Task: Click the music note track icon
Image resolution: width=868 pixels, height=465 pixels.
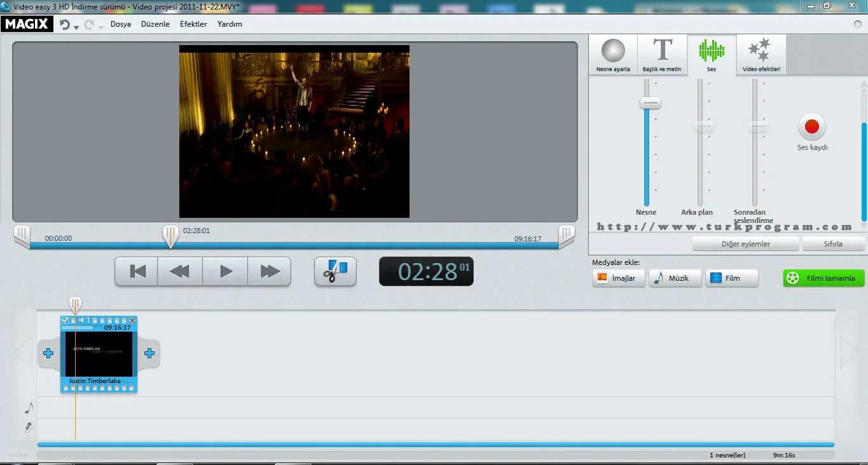Action: pyautogui.click(x=29, y=407)
